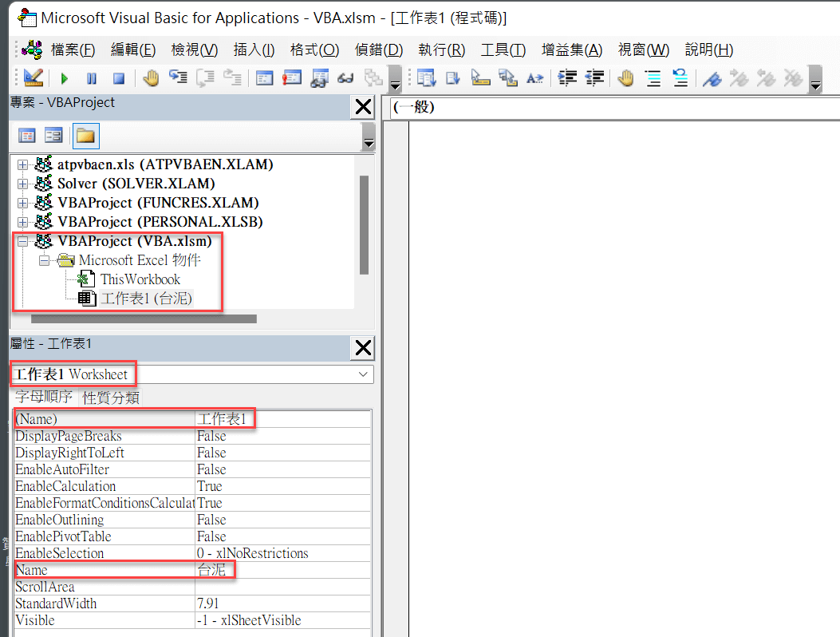Collapse VBAProject (VBA.xlsm) node

pos(22,241)
